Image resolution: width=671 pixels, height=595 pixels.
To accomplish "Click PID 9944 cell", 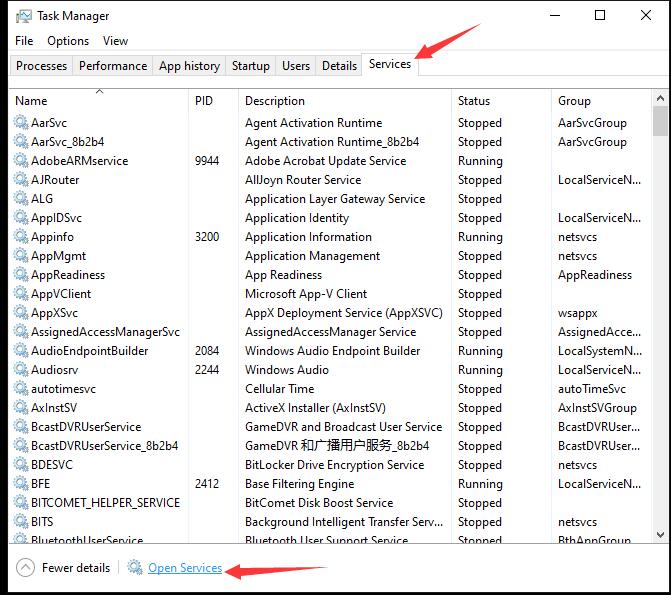I will click(x=207, y=161).
